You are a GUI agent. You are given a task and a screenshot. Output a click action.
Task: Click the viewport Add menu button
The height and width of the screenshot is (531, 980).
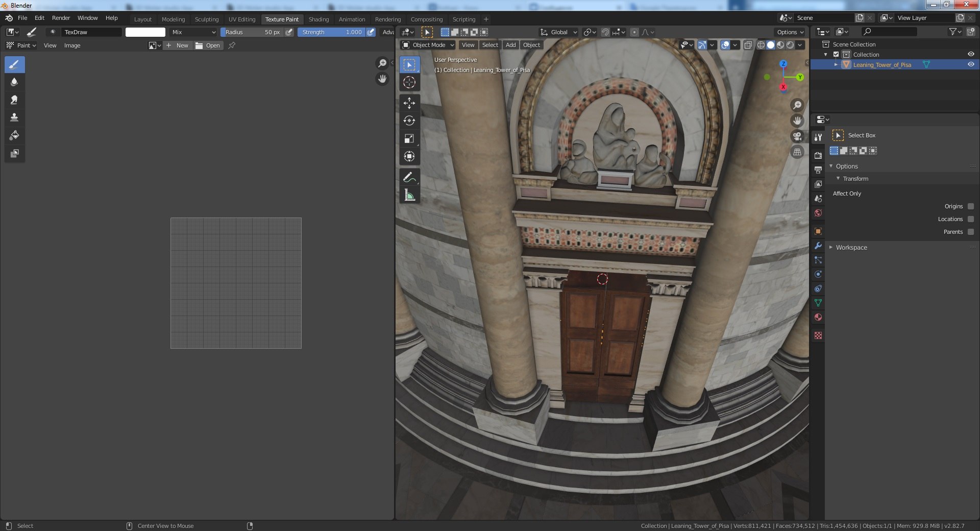coord(510,45)
